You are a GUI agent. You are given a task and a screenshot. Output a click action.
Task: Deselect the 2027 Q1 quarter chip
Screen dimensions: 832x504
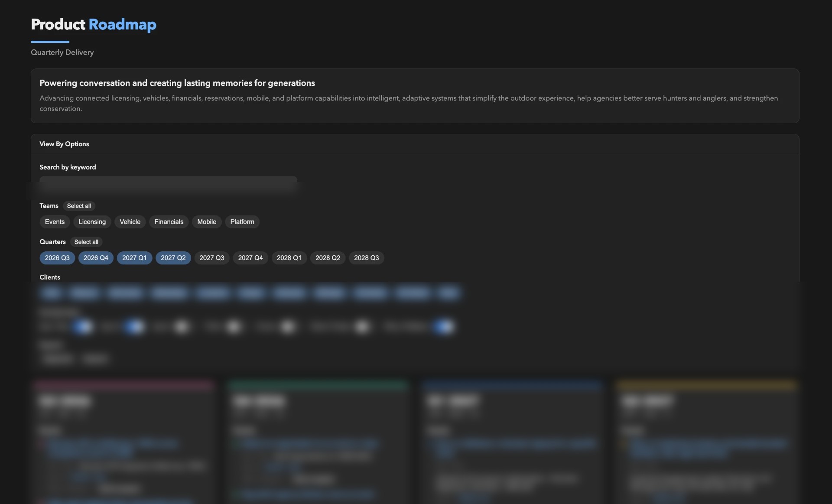tap(134, 258)
